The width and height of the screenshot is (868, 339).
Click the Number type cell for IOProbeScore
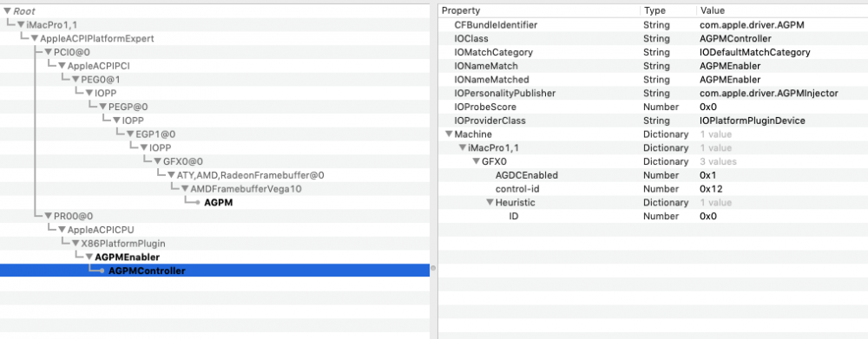click(x=661, y=107)
